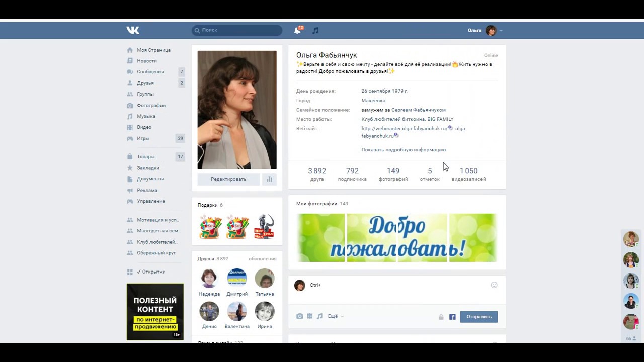Image resolution: width=644 pixels, height=362 pixels.
Task: Expand the Ещё attachments dropdown
Action: tap(336, 316)
